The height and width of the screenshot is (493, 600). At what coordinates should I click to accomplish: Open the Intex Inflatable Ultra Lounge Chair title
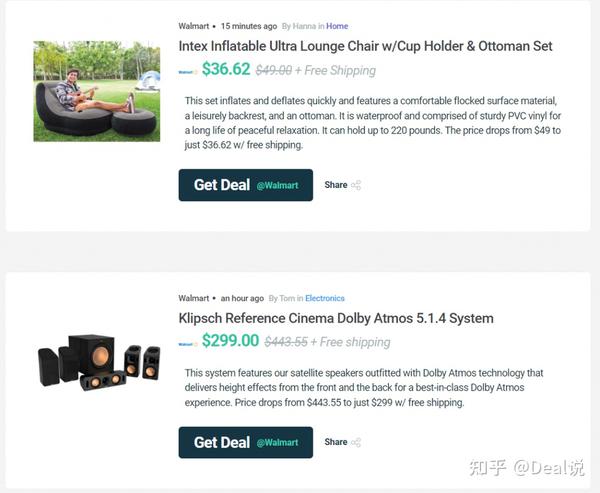point(365,46)
